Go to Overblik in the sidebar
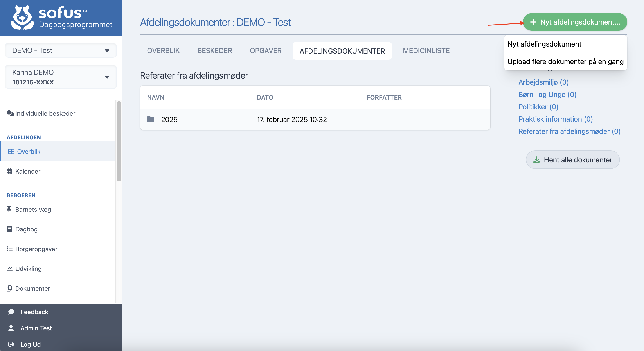 58,151
